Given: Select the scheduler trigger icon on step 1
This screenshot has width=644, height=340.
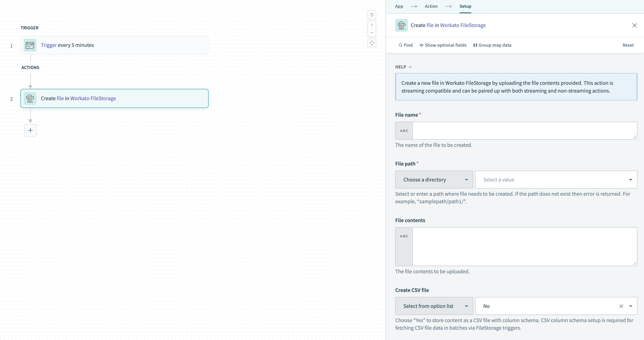Looking at the screenshot, I should click(x=30, y=45).
